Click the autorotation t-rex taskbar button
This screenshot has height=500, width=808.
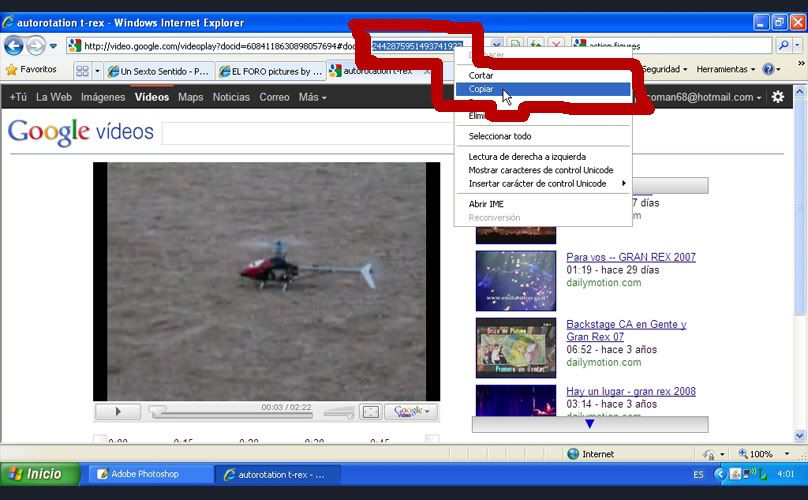tap(277, 474)
